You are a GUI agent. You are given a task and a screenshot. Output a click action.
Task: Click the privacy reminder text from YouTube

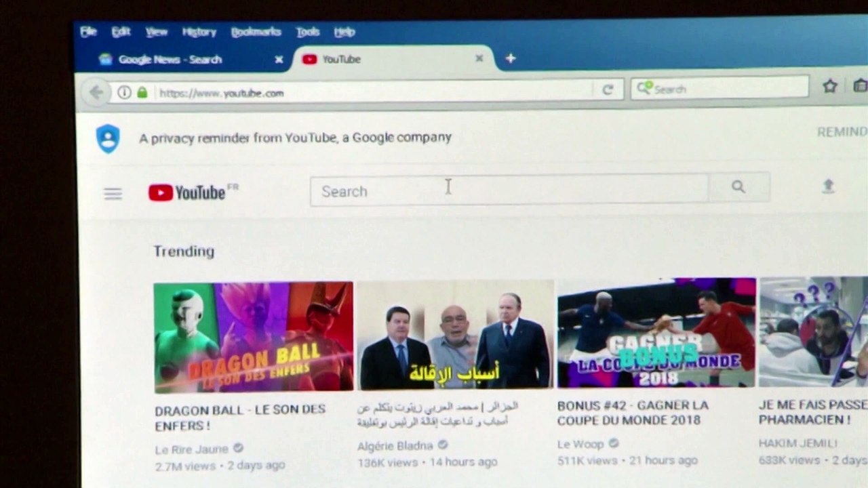(x=295, y=138)
